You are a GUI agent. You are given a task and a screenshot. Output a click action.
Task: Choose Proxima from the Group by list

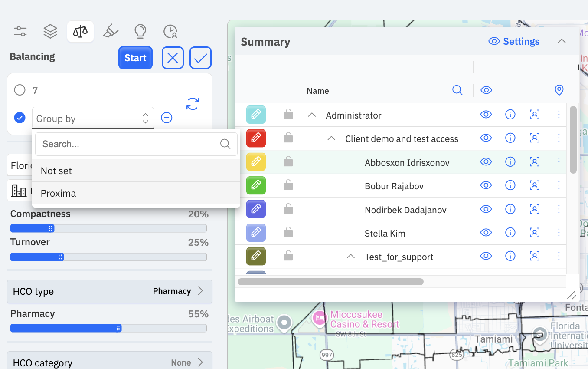point(136,193)
